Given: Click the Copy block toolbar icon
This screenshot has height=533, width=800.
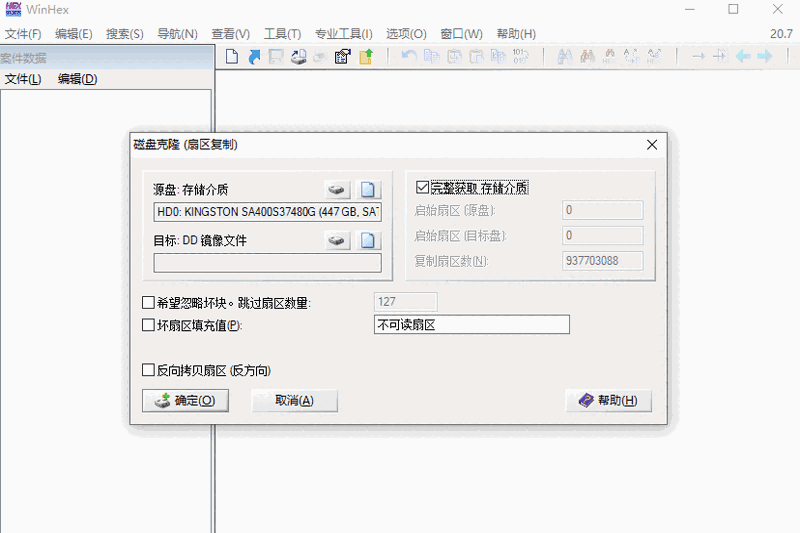Looking at the screenshot, I should tap(432, 56).
